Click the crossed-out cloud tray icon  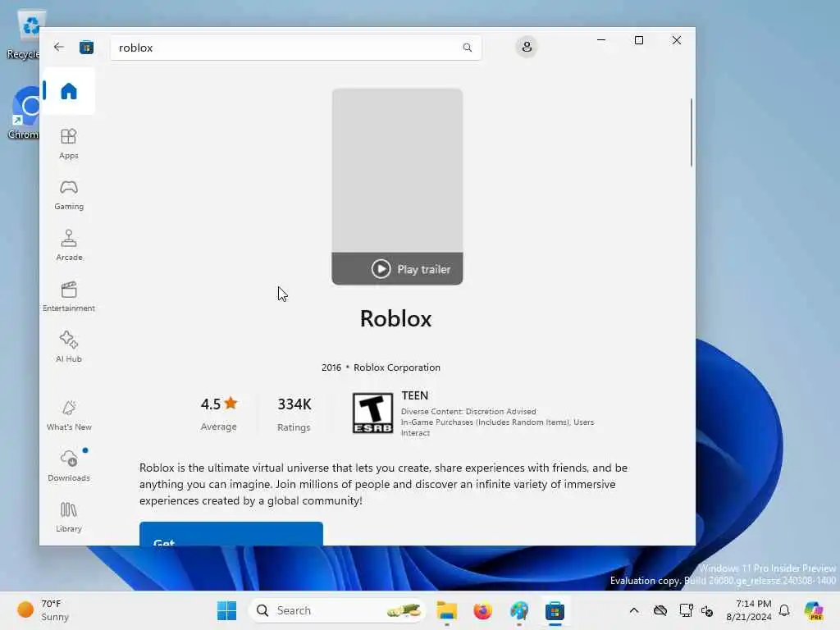pyautogui.click(x=660, y=610)
